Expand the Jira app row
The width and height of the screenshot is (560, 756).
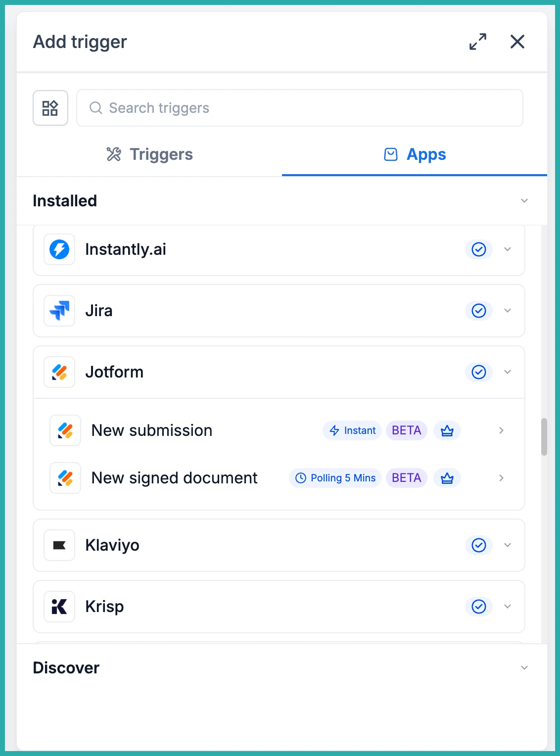click(508, 311)
